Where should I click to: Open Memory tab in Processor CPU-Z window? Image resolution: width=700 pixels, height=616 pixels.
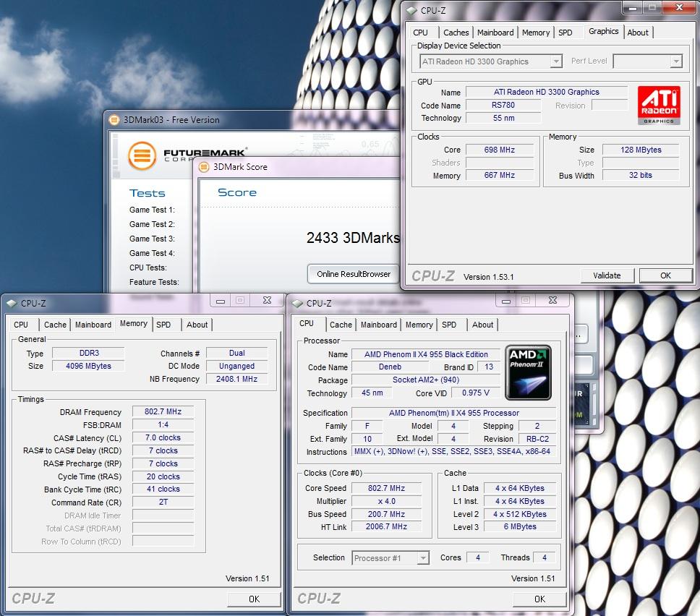[419, 325]
